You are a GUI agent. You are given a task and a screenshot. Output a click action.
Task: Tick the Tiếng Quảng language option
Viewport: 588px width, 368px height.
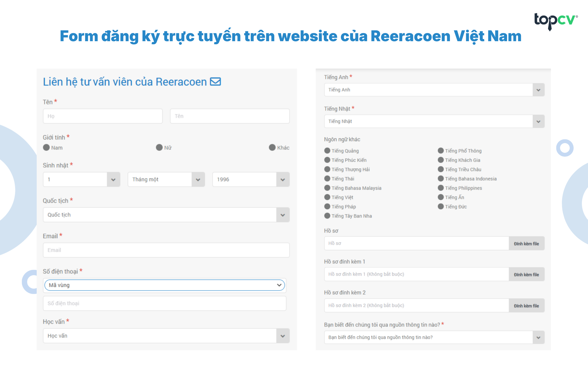pyautogui.click(x=327, y=151)
